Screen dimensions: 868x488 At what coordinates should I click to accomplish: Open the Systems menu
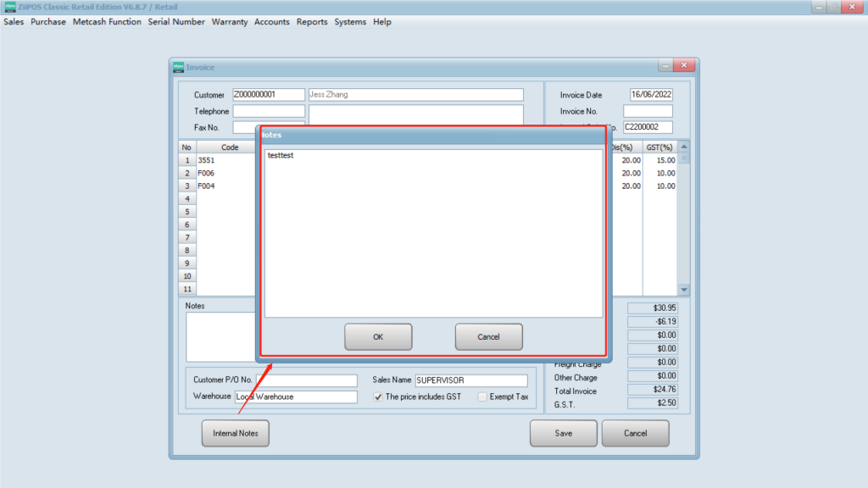point(350,22)
